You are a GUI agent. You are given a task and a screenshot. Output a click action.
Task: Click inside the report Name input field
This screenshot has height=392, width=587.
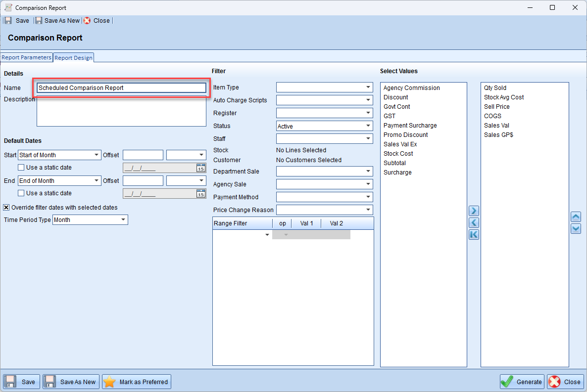pyautogui.click(x=121, y=87)
